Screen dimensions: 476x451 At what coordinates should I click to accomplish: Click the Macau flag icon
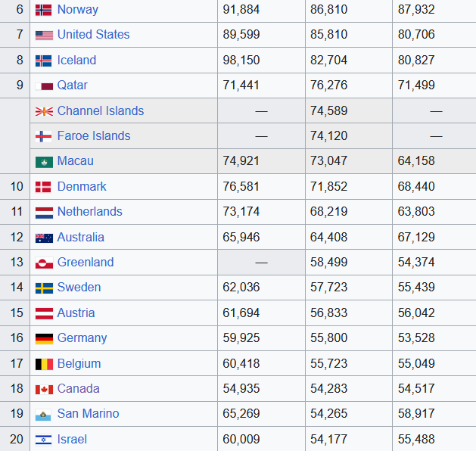44,162
